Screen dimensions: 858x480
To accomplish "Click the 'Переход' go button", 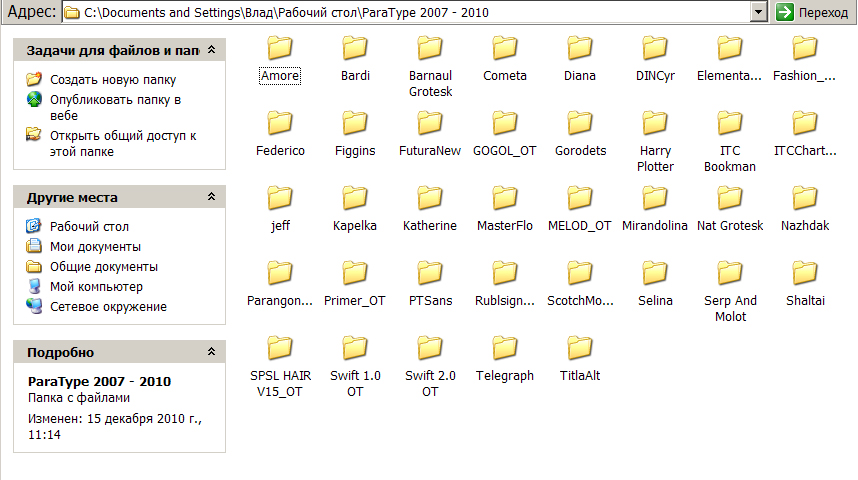I will pyautogui.click(x=812, y=12).
